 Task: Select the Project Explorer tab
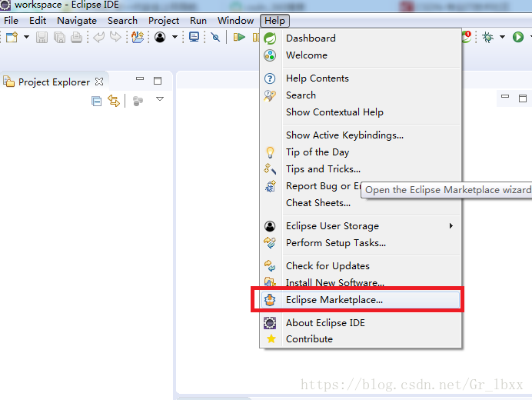pyautogui.click(x=55, y=82)
